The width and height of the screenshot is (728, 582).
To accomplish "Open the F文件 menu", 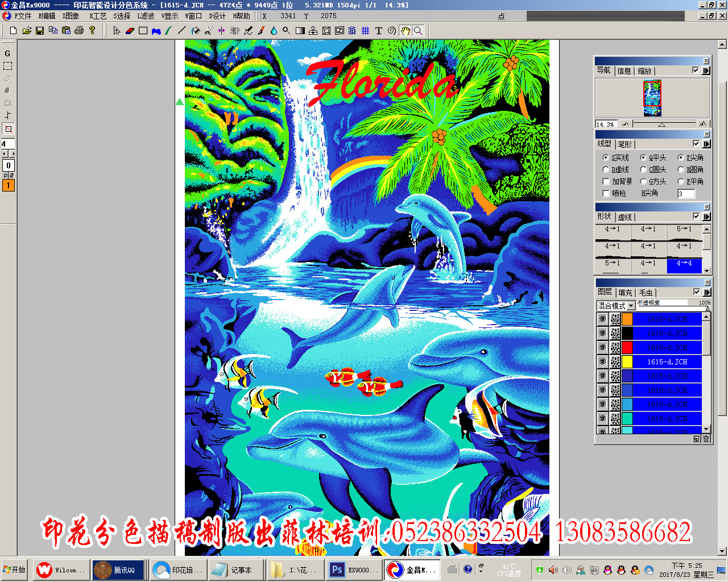I will coord(23,16).
